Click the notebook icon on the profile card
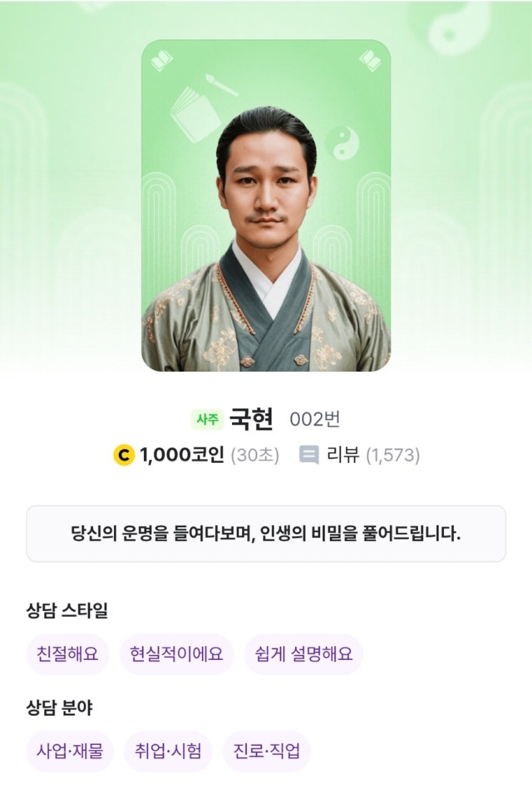 [x=194, y=114]
